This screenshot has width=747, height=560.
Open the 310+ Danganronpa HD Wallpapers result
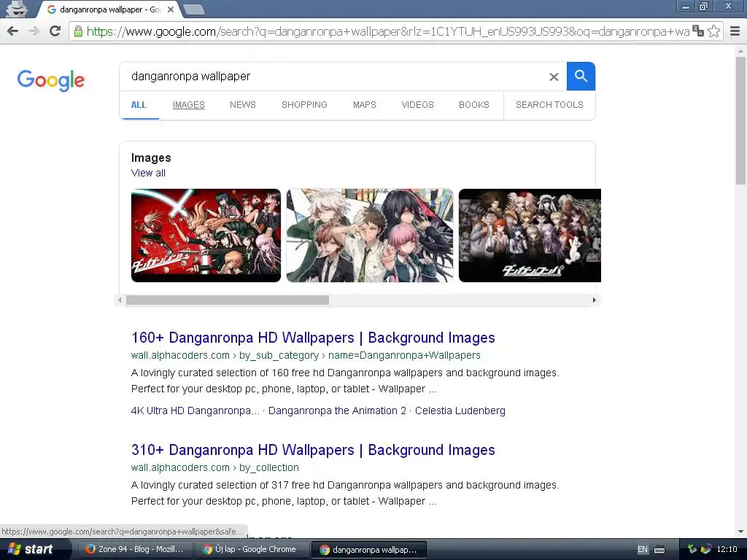tap(313, 450)
